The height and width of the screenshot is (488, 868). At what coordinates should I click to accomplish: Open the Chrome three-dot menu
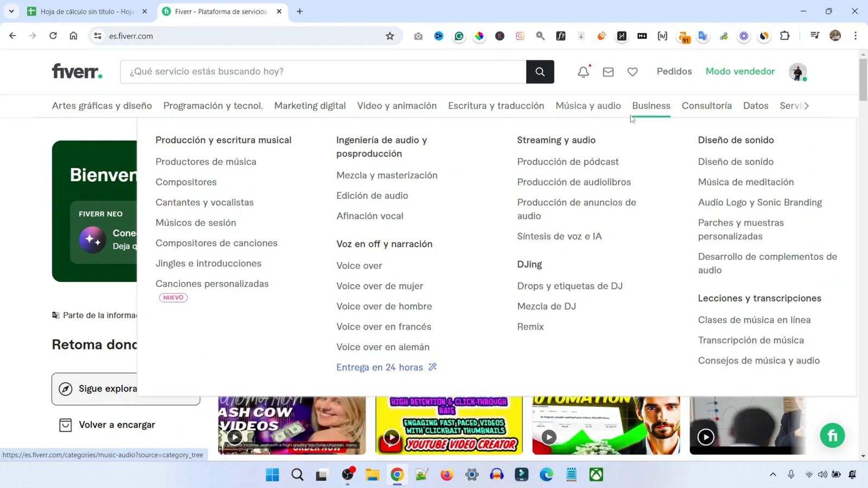pyautogui.click(x=856, y=36)
